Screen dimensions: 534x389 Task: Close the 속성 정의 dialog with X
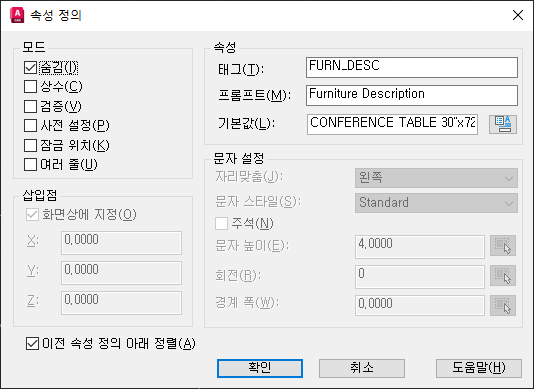pyautogui.click(x=518, y=15)
